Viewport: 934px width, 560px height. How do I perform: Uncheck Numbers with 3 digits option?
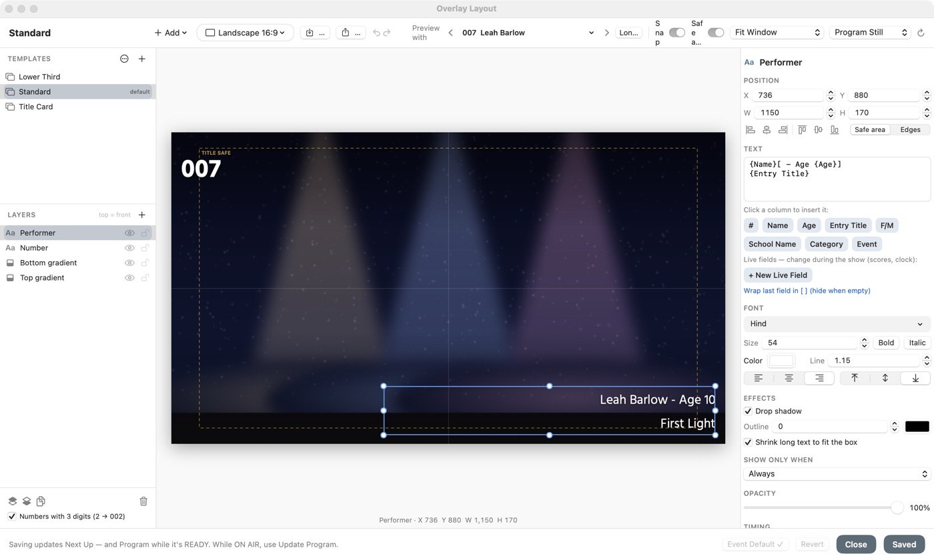(x=12, y=516)
